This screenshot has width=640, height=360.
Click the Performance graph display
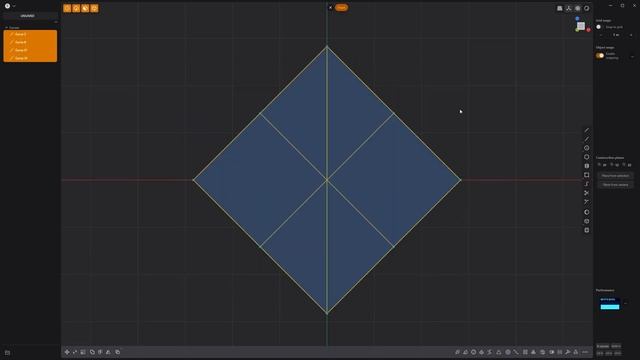[610, 303]
